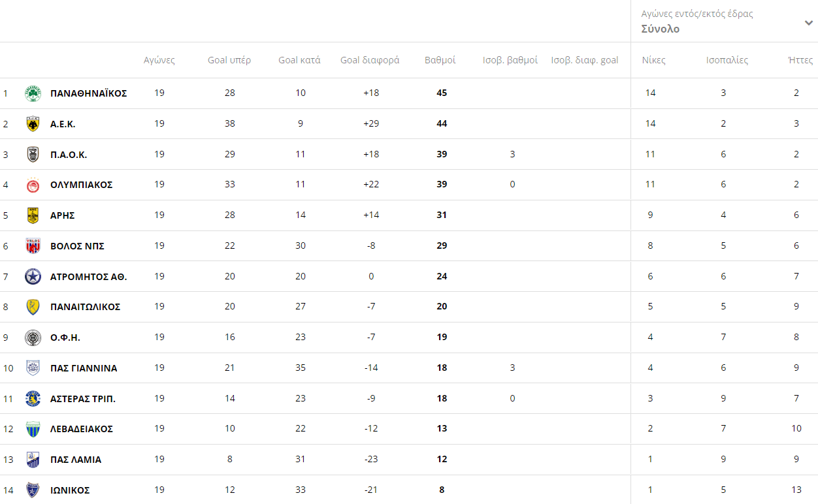Click the Asteras Tripolis crest icon

tap(33, 399)
